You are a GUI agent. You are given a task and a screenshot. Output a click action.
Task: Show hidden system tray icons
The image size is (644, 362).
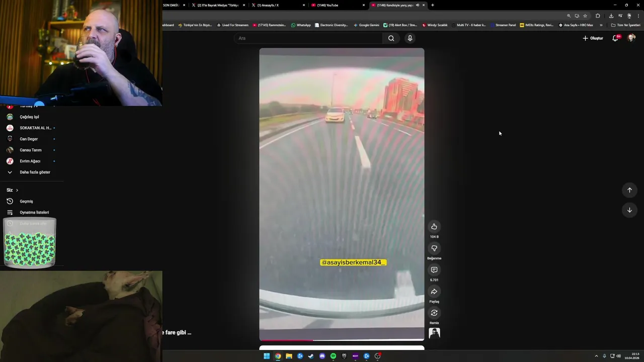pos(597,356)
